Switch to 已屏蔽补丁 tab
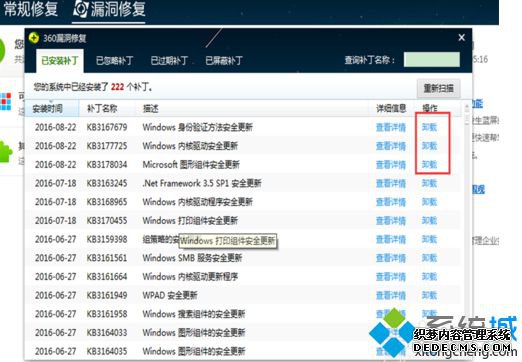The image size is (522, 362). tap(224, 61)
